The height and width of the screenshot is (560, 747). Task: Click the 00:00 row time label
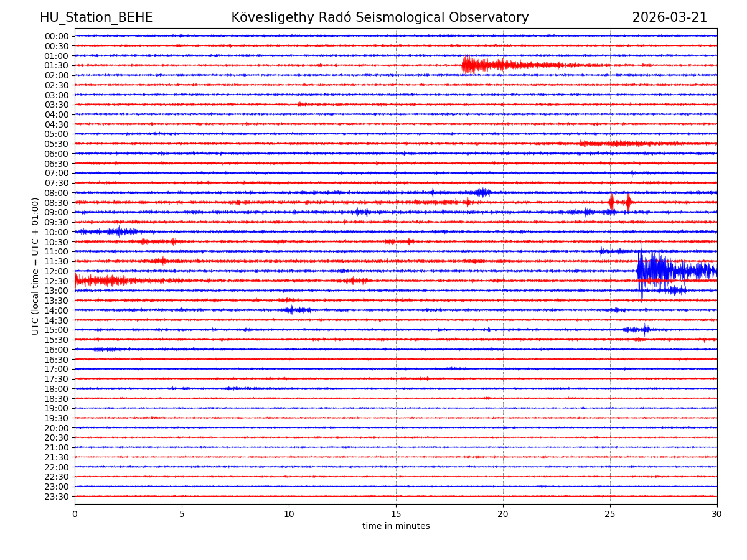[57, 36]
